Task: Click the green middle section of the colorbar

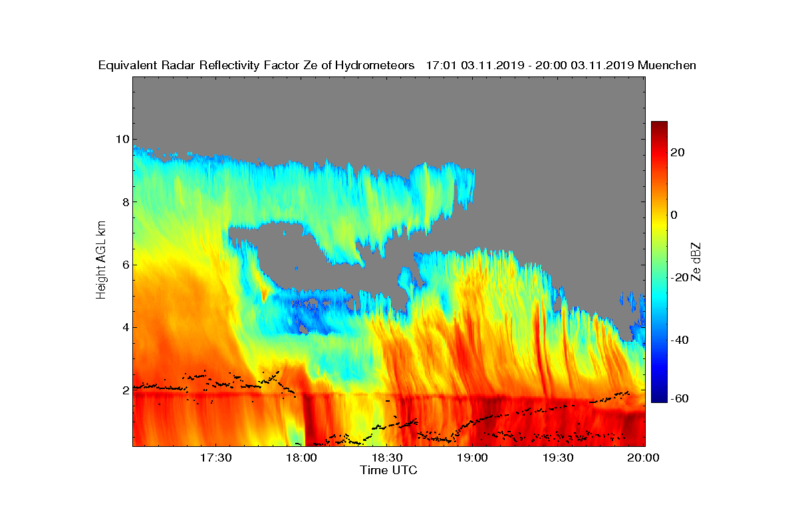Action: click(x=659, y=262)
